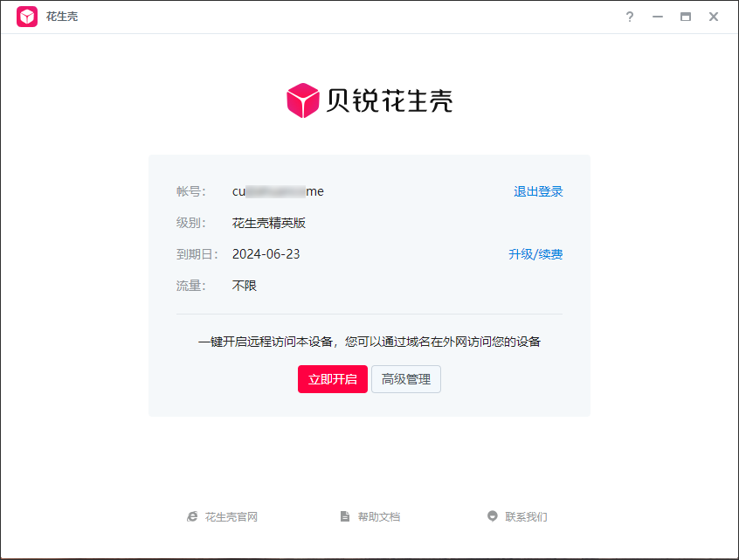Click the document icon beside 帮助文档
This screenshot has height=560, width=739.
[x=345, y=516]
